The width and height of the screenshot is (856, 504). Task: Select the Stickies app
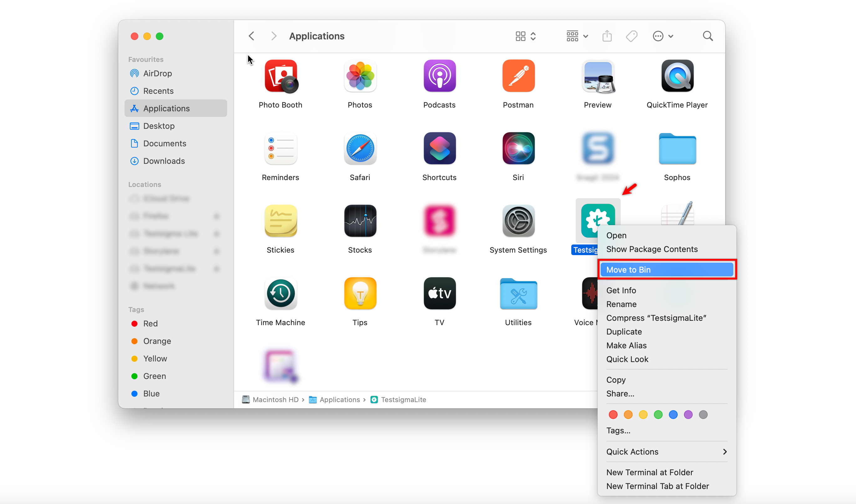(x=281, y=221)
